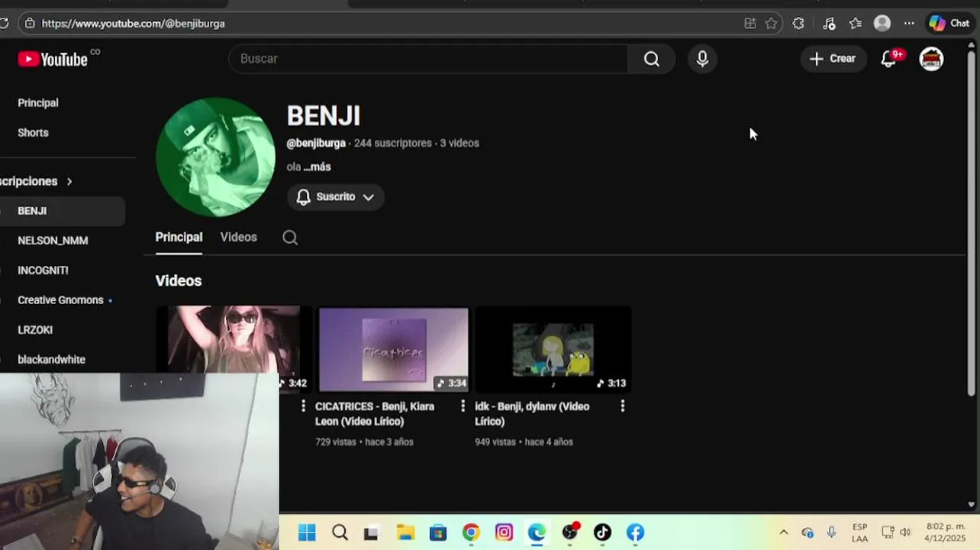Open the idk video thumbnail
This screenshot has height=550, width=980.
coord(553,350)
